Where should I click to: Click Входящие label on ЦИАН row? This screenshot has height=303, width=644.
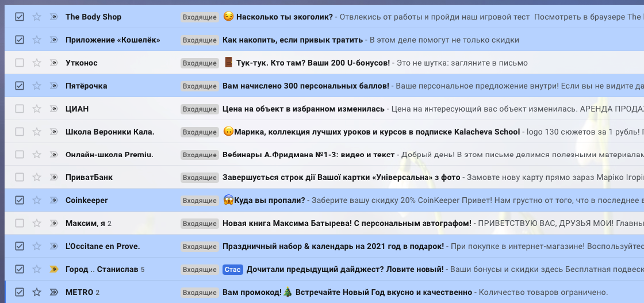[x=200, y=109]
